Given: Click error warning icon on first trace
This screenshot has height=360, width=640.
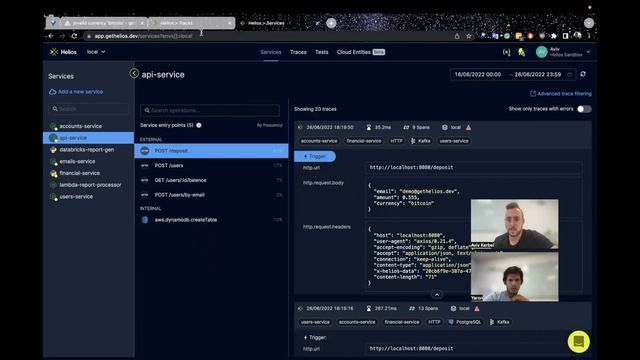Looking at the screenshot, I should click(469, 127).
